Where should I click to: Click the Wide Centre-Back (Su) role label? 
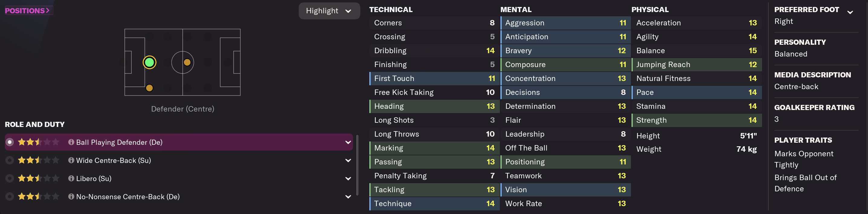pos(113,160)
